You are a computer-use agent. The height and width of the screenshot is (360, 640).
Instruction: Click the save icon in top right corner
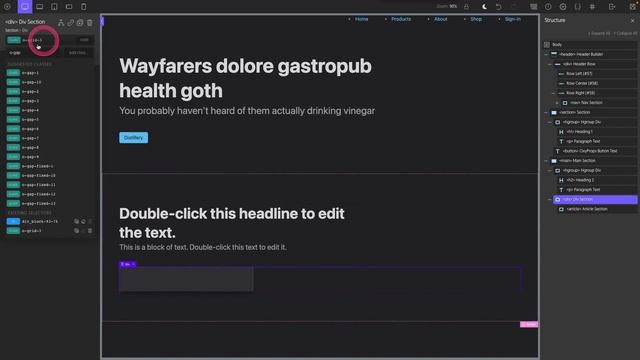pos(633,7)
